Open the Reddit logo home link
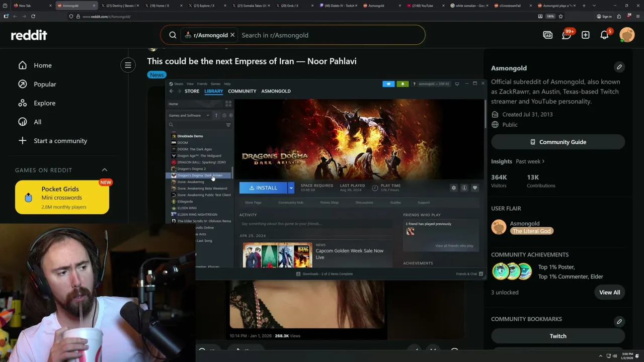This screenshot has width=644, height=362. 29,35
